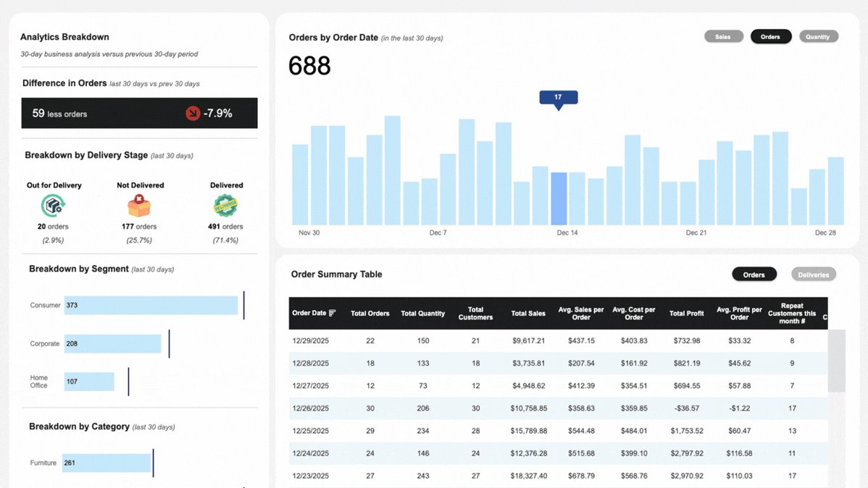Click the 12/24/2025 date cell
This screenshot has height=488, width=868.
click(x=311, y=453)
